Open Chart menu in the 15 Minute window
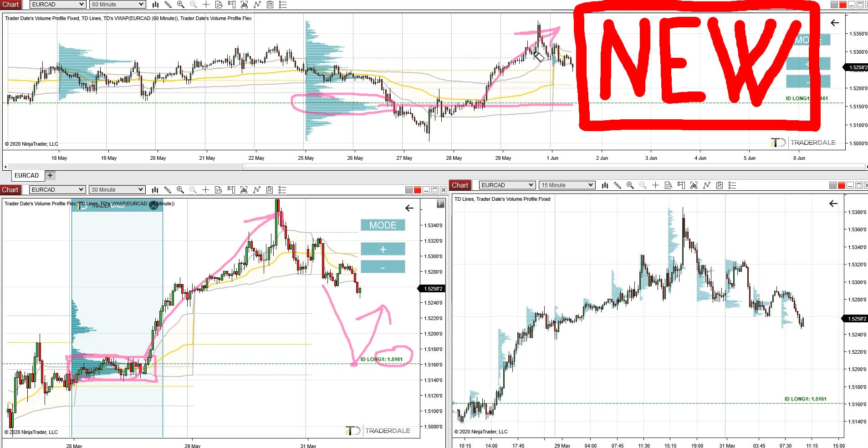Image resolution: width=868 pixels, height=448 pixels. tap(460, 185)
